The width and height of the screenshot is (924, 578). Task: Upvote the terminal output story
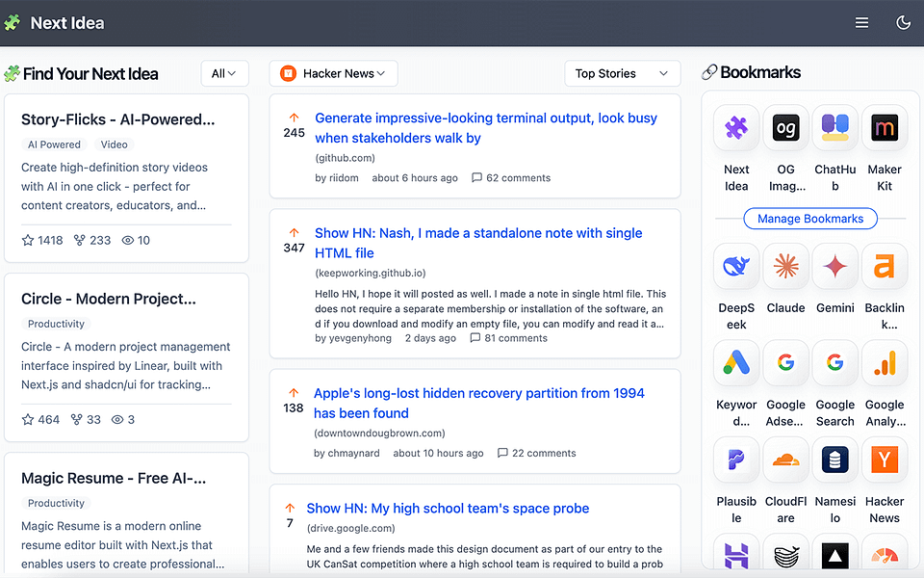pos(295,118)
